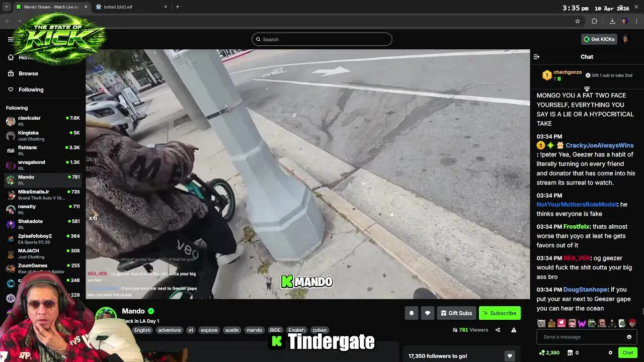Open chat settings gear
The width and height of the screenshot is (644, 362).
click(610, 353)
